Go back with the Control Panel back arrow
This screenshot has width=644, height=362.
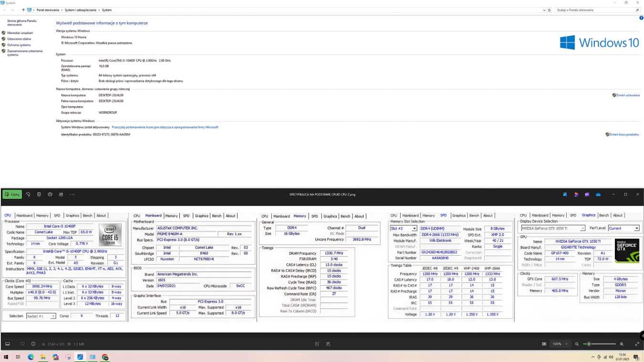click(4, 10)
